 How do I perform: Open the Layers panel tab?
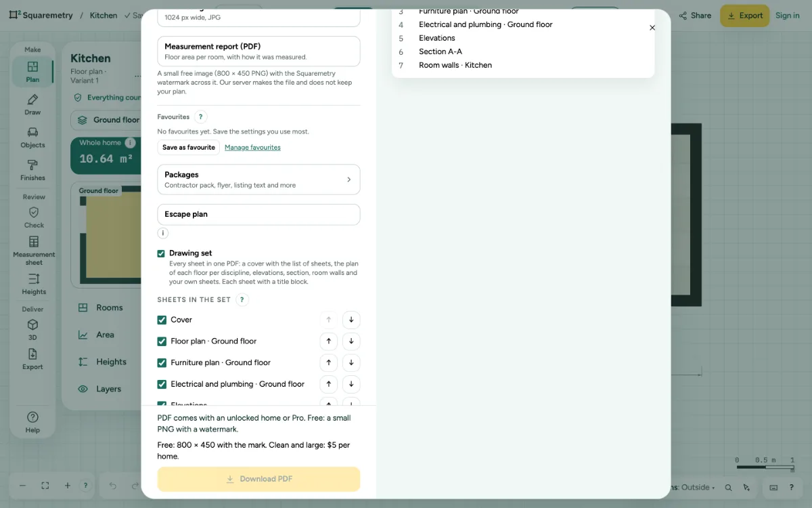100,389
